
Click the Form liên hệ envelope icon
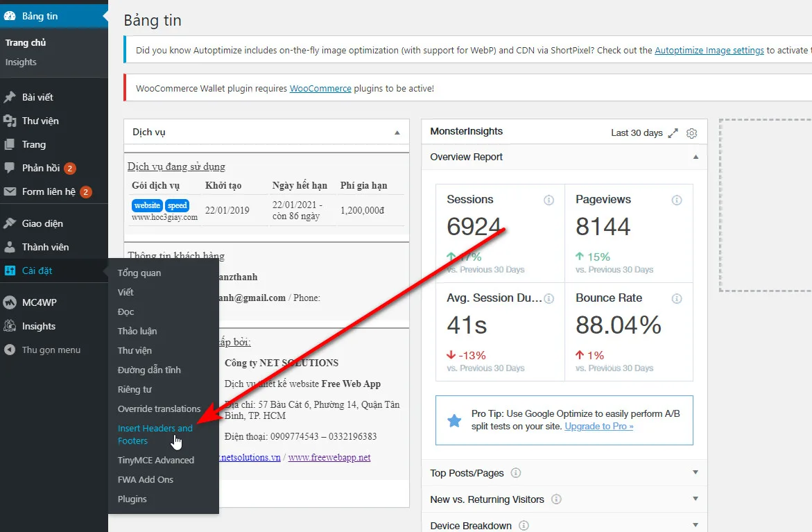[x=10, y=191]
